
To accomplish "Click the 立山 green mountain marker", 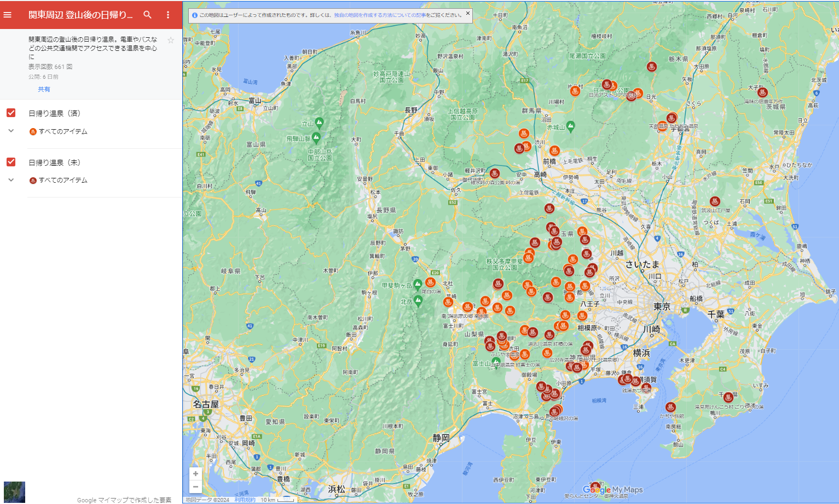I will (x=319, y=123).
